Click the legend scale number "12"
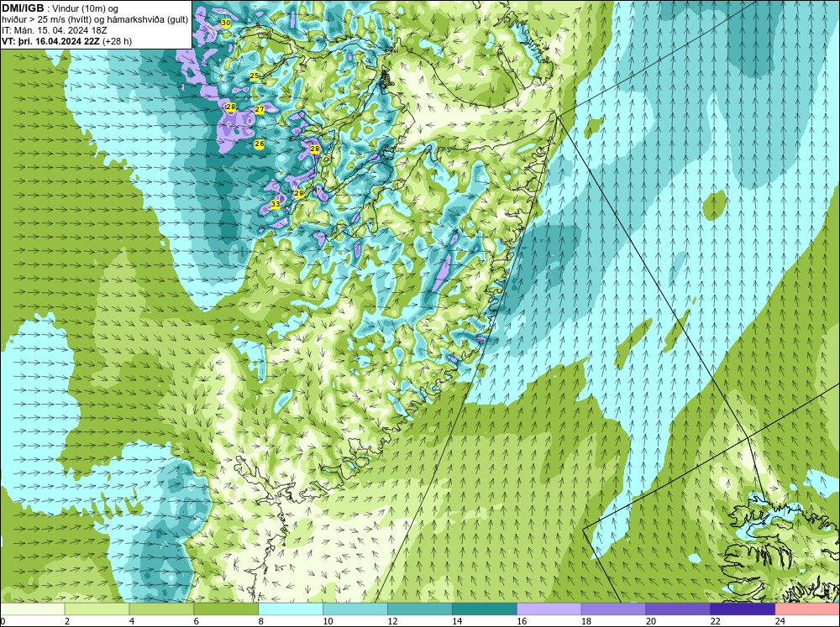Screen dimensions: 840x627 coord(392,621)
